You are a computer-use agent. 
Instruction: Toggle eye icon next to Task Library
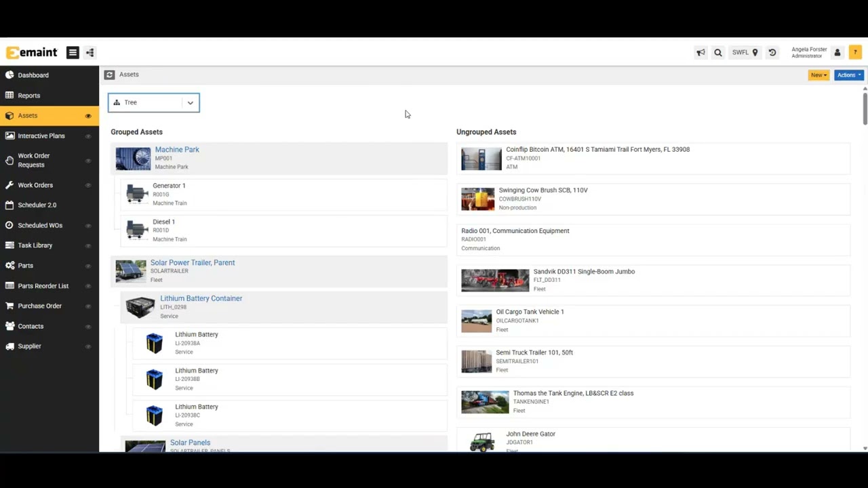88,245
